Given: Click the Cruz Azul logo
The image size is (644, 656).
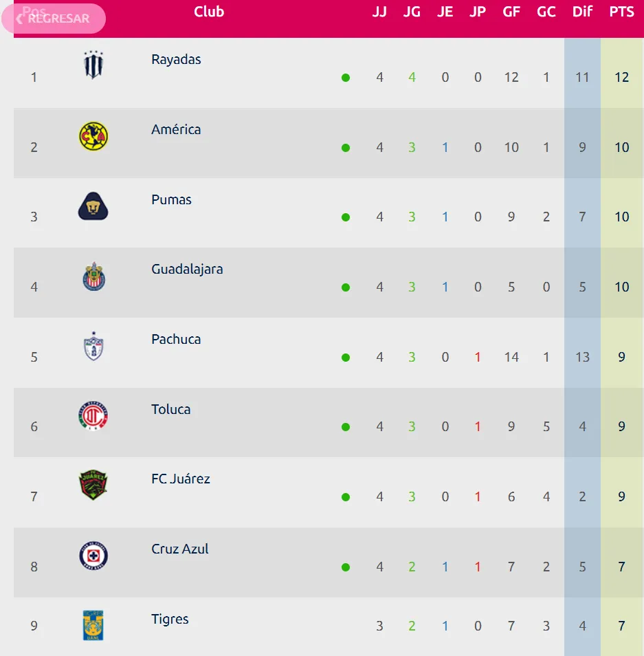Looking at the screenshot, I should (x=93, y=556).
